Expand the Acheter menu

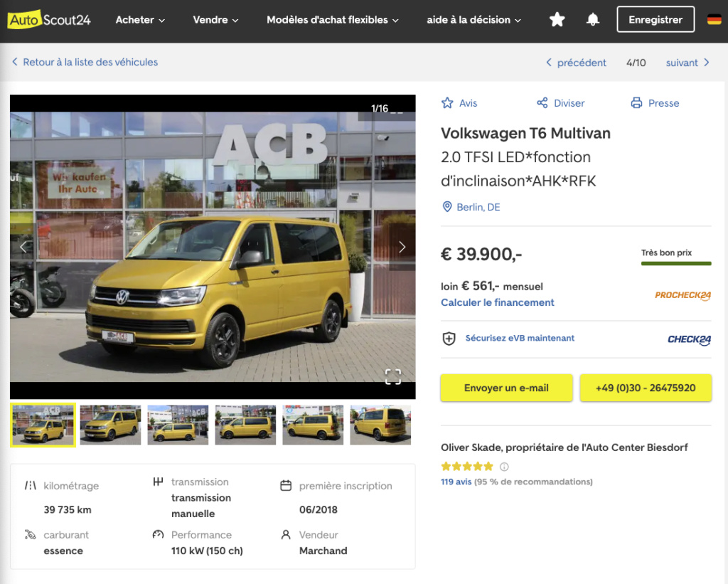[140, 20]
